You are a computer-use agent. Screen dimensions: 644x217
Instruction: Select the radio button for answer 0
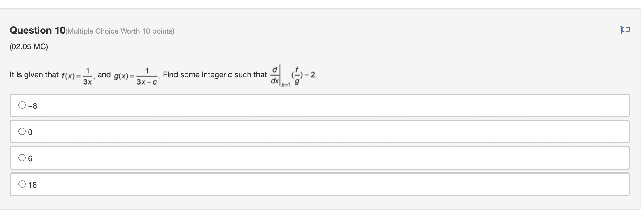point(22,132)
